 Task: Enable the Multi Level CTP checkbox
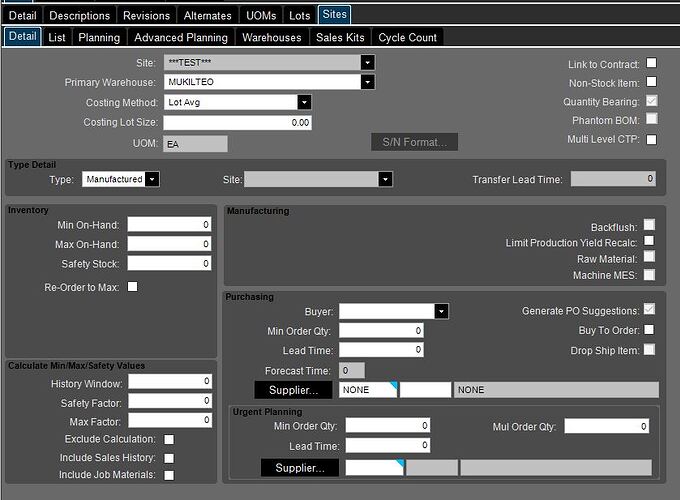click(651, 139)
